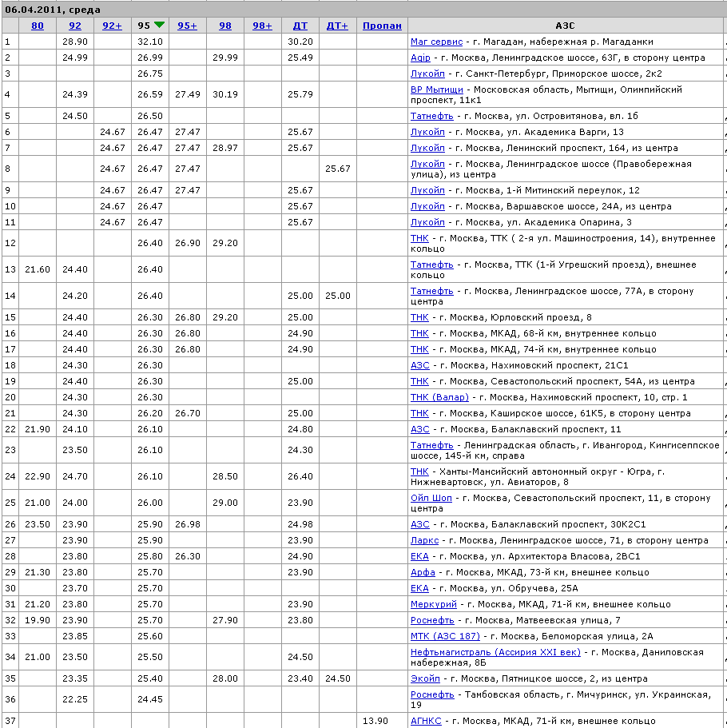This screenshot has width=727, height=728.
Task: Open Ларкс station link
Action: 424,540
